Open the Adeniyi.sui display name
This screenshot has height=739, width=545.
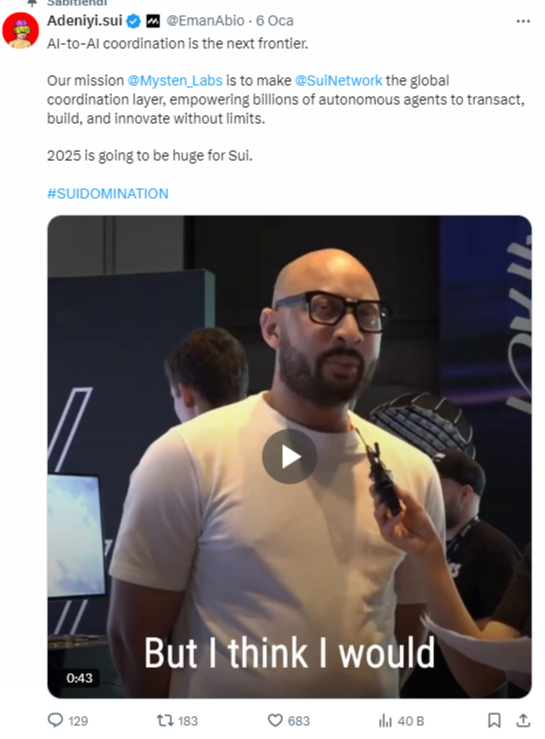point(85,21)
